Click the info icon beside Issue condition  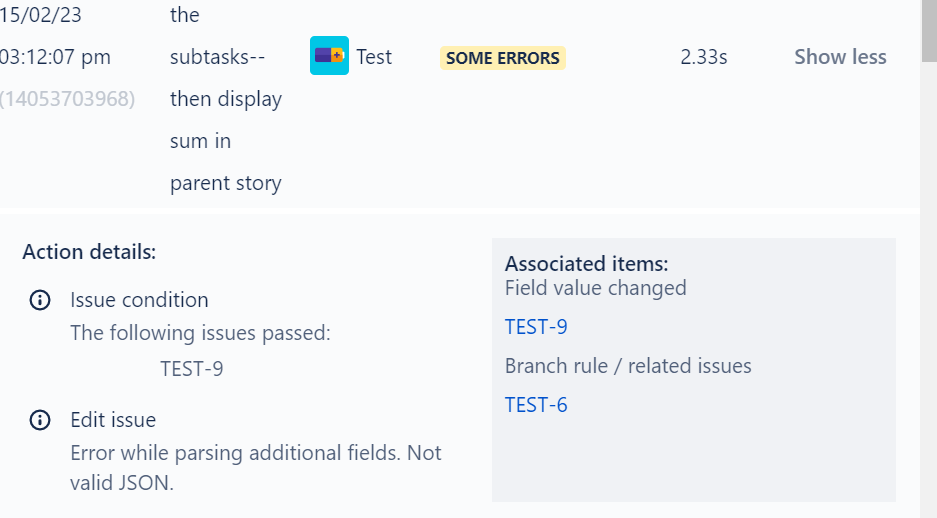tap(40, 300)
